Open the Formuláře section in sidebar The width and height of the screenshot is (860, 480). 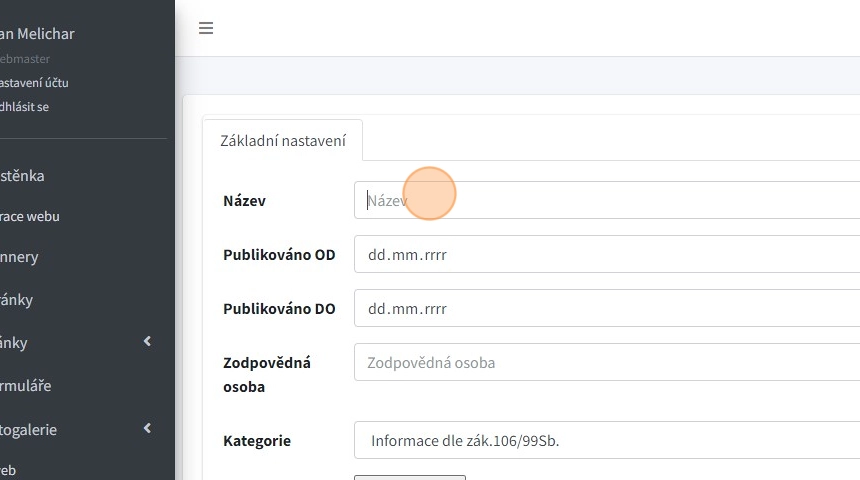click(x=26, y=386)
